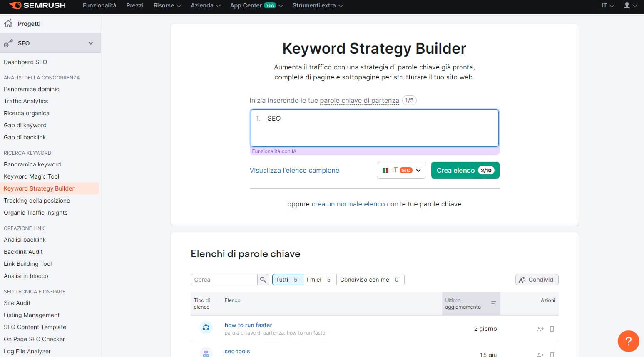Open Ricerca organica in sidebar
The width and height of the screenshot is (644, 357).
click(x=27, y=113)
